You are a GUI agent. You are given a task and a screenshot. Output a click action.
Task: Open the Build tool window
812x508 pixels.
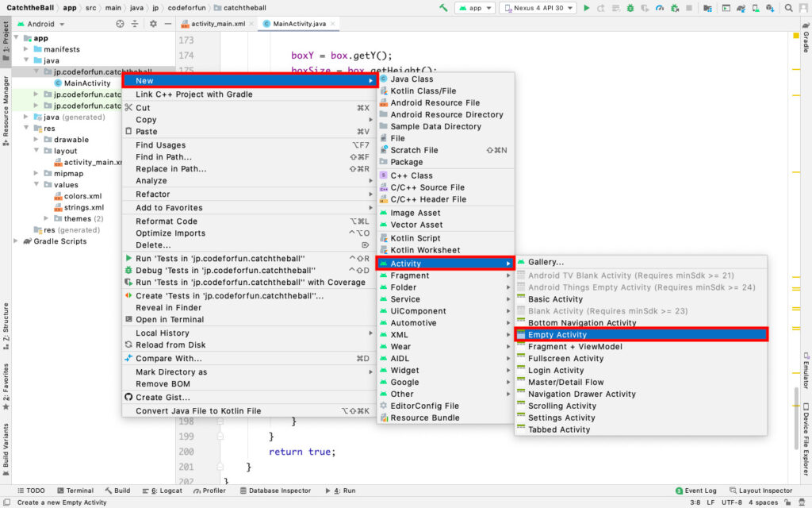(117, 491)
